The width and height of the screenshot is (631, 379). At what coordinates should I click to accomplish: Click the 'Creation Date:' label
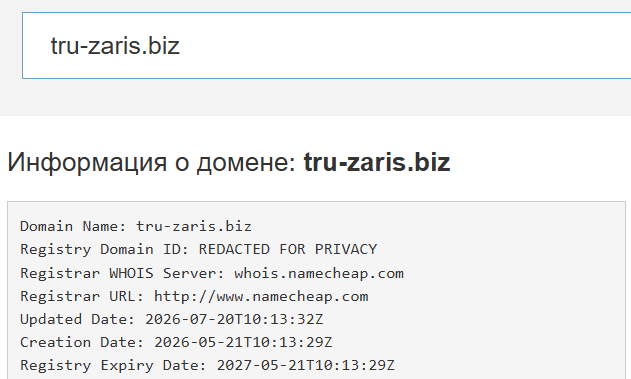(x=82, y=342)
